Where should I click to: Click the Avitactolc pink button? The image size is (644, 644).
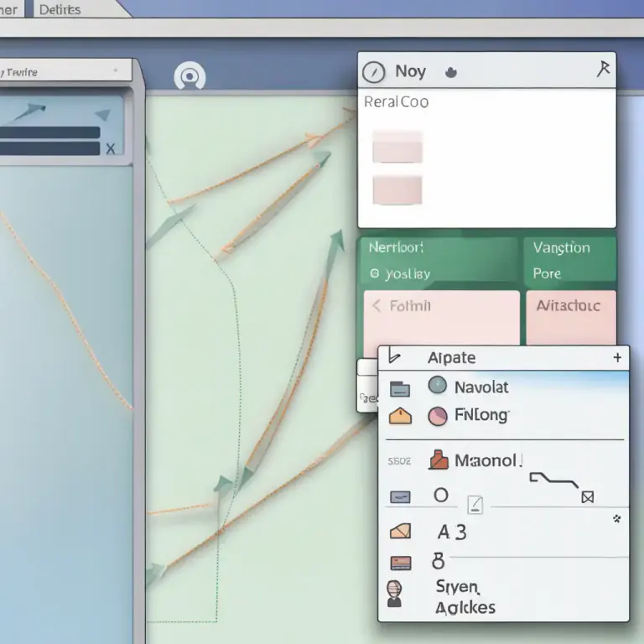coord(571,317)
